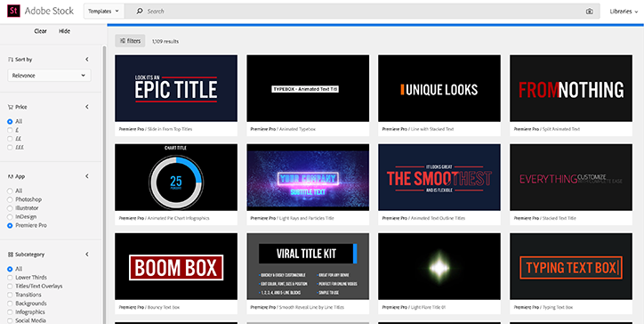
Task: Select the ££ price option
Action: point(10,139)
